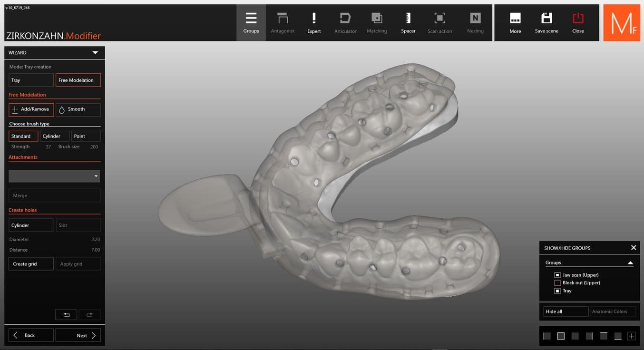
Task: Switch to the Tray tab
Action: point(31,80)
